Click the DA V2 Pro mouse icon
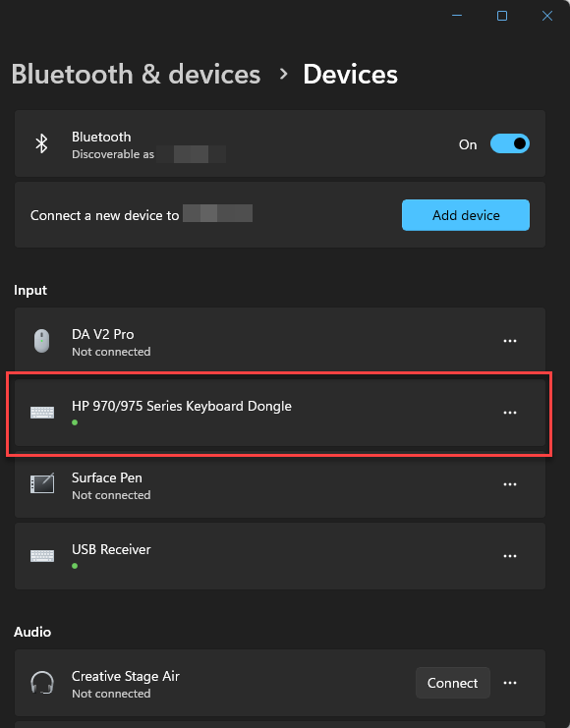The image size is (570, 728). click(x=42, y=341)
